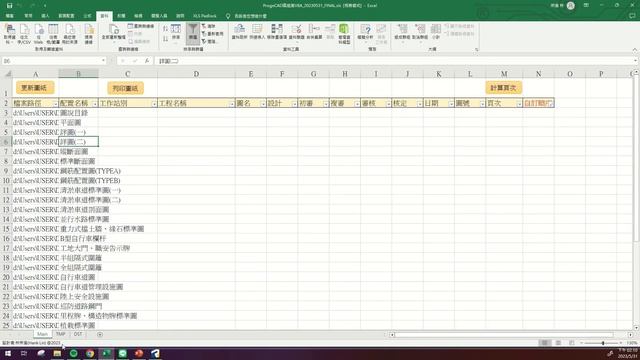640x360 pixels.
Task: Click the Ungroup outline icon
Action: coord(420,32)
